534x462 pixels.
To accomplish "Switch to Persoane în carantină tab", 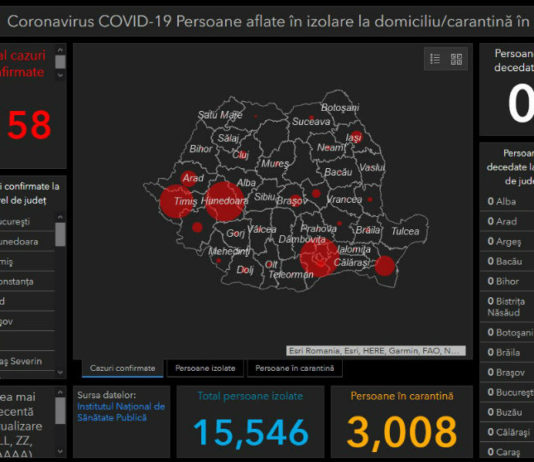I will pos(295,368).
